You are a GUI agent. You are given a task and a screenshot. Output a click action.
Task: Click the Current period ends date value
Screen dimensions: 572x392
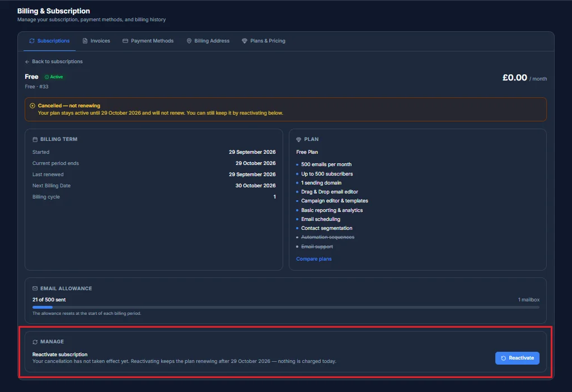[255, 163]
